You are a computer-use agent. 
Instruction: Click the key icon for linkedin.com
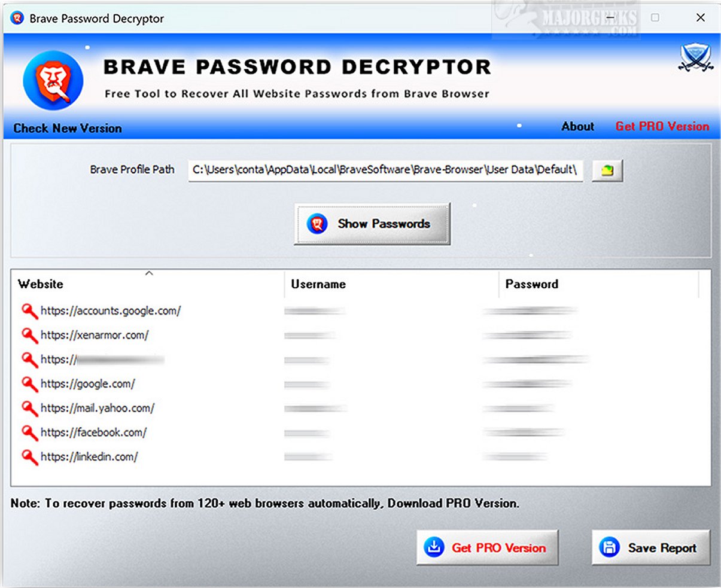(29, 457)
